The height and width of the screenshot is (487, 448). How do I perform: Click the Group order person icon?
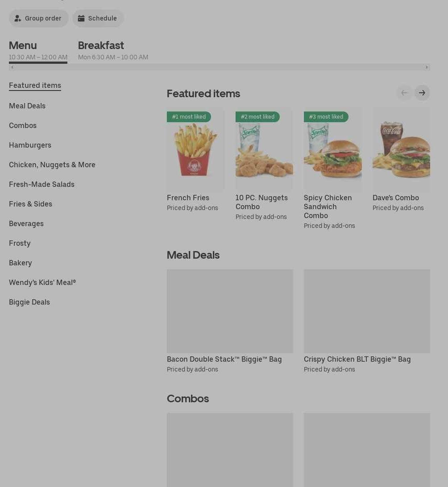pyautogui.click(x=18, y=18)
